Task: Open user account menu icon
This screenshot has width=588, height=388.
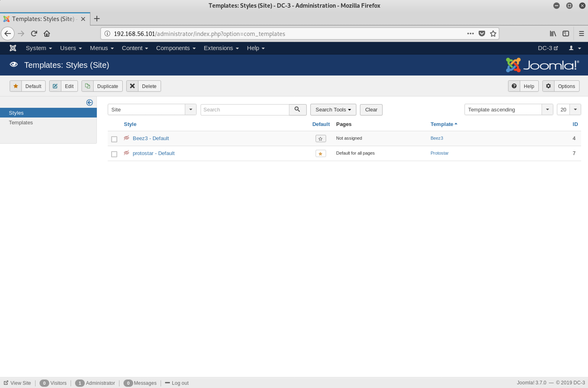Action: (575, 48)
